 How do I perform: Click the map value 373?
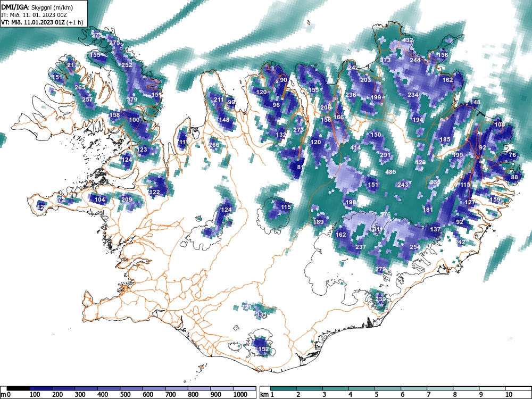[385, 60]
